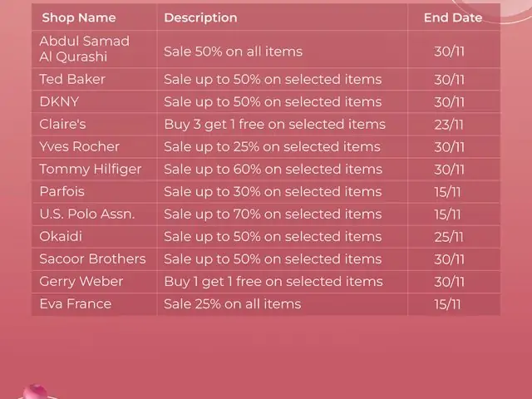
Task: Click the Sale 25% on all items text
Action: [233, 304]
